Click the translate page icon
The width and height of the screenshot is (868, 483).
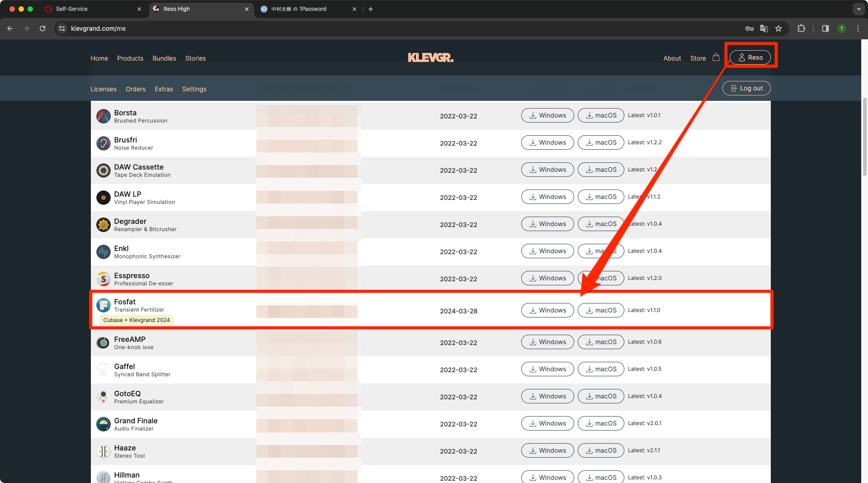pyautogui.click(x=764, y=28)
